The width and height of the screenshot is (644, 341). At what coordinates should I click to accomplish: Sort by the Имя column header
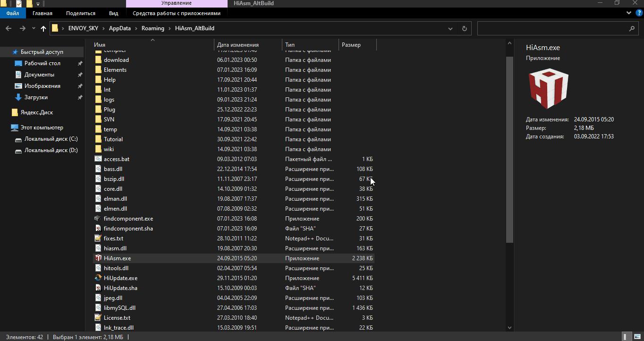click(x=153, y=45)
